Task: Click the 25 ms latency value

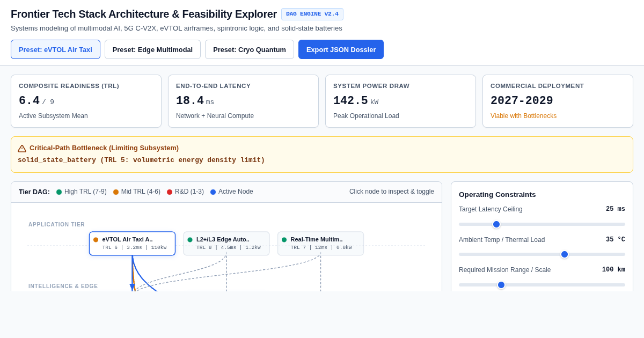Action: coord(616,209)
